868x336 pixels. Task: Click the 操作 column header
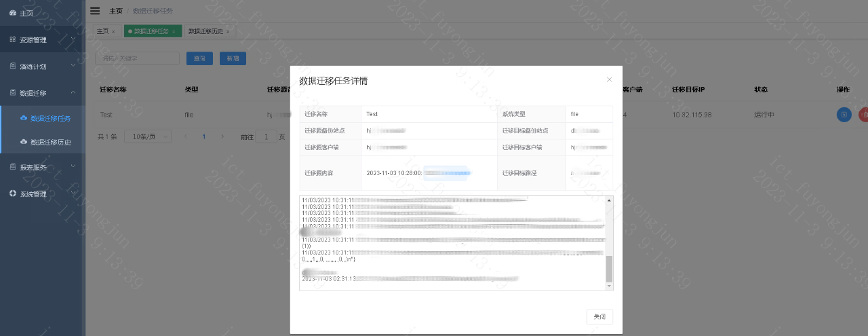pos(843,90)
